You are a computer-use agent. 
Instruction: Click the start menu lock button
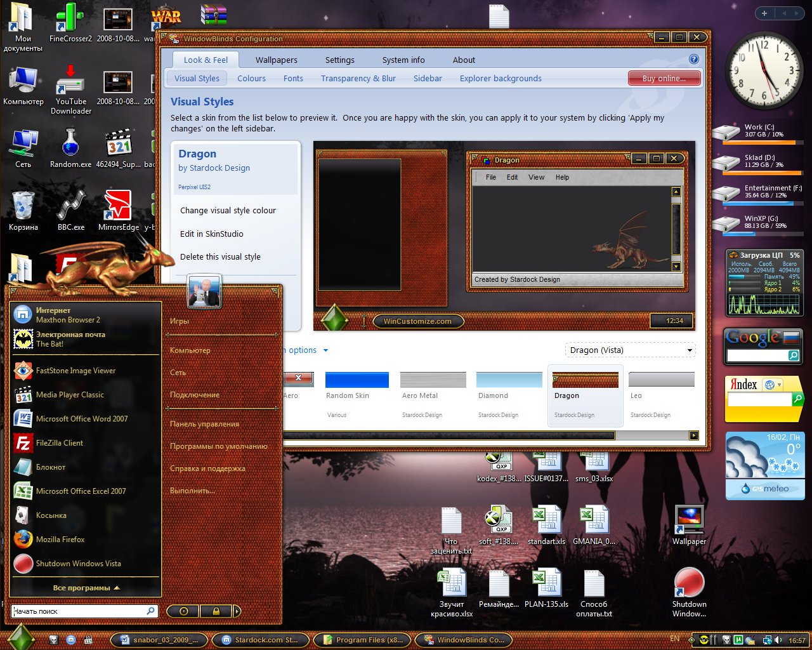tap(216, 611)
